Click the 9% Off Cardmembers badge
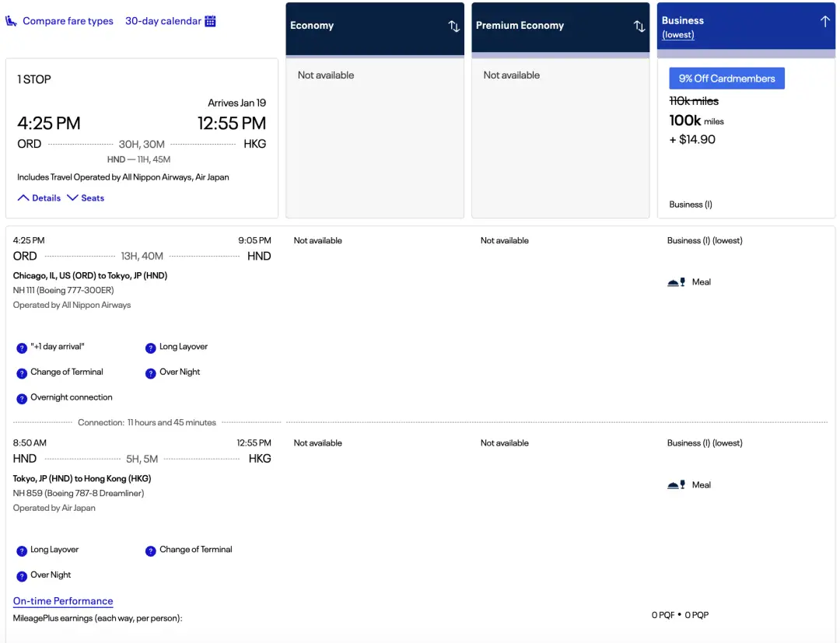This screenshot has height=643, width=840. coord(726,79)
